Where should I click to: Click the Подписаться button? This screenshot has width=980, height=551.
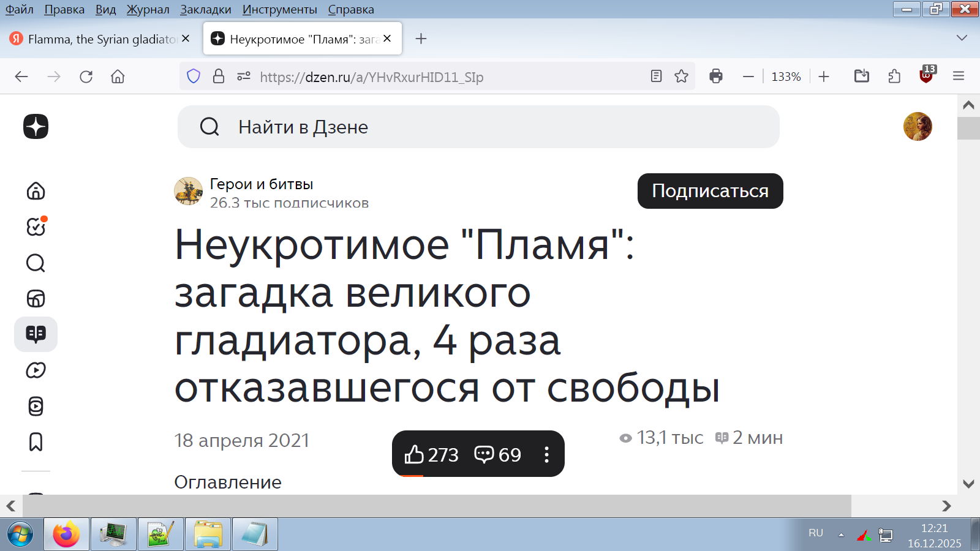(x=710, y=191)
